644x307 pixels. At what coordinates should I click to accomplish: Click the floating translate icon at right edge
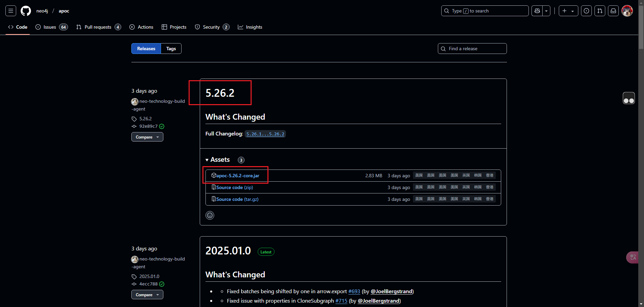pyautogui.click(x=633, y=257)
